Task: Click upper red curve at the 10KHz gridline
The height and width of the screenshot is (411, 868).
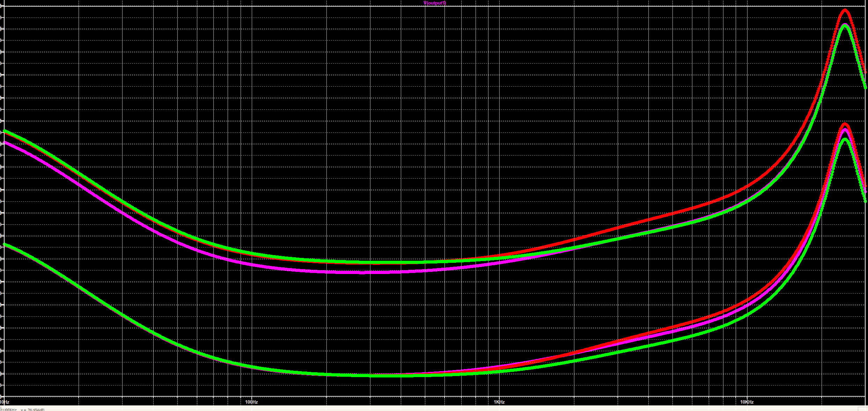Action: click(747, 187)
